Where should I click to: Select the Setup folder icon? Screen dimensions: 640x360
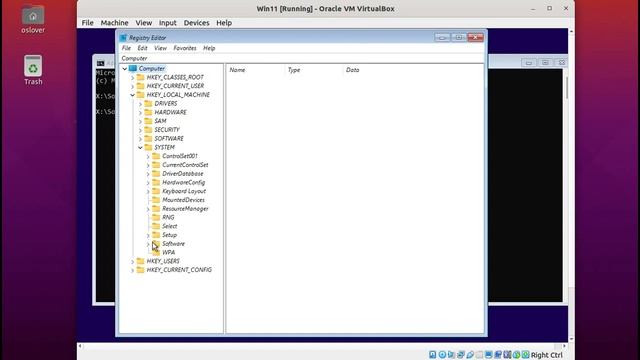[x=156, y=235]
